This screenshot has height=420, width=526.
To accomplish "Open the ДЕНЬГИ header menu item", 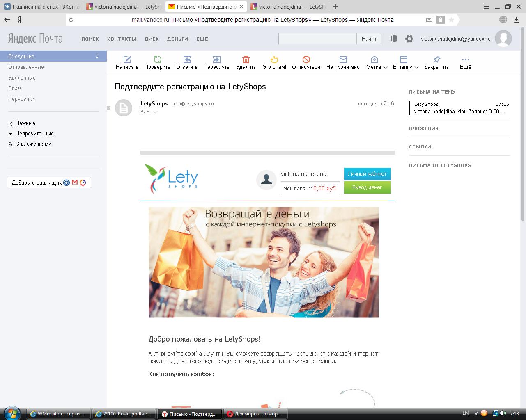I will tap(177, 39).
